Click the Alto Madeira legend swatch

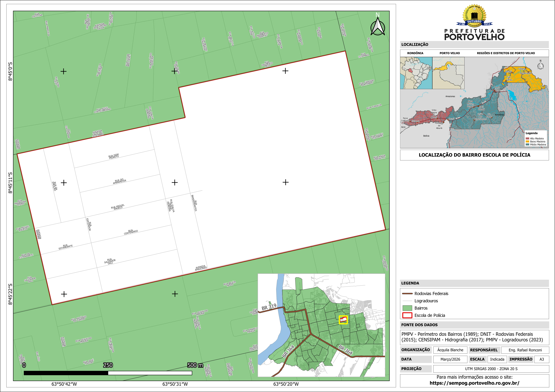527,138
